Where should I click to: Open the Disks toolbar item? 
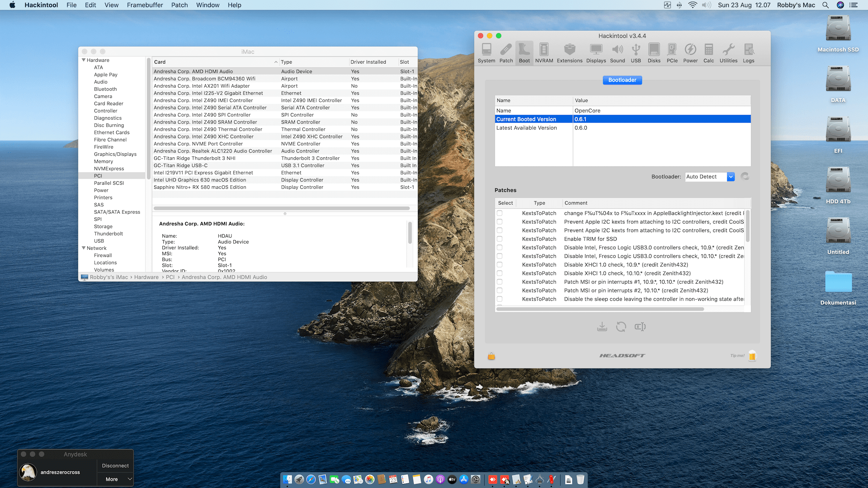pos(654,53)
